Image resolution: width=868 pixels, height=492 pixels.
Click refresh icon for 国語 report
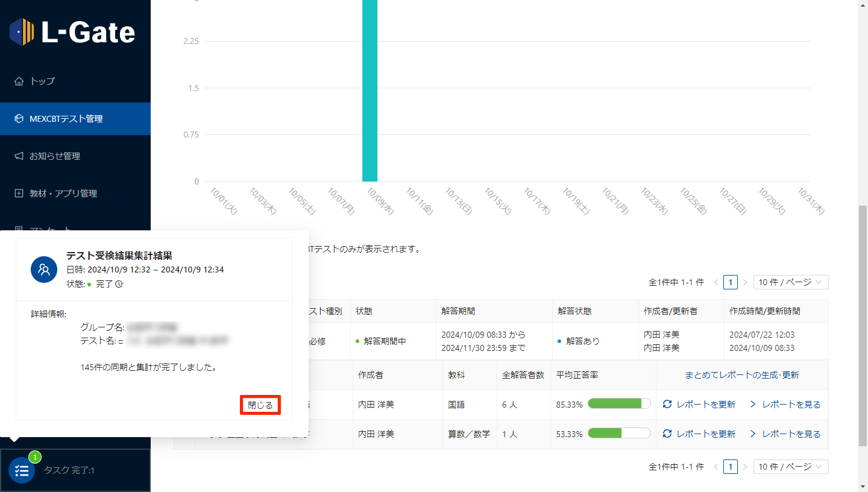click(667, 405)
